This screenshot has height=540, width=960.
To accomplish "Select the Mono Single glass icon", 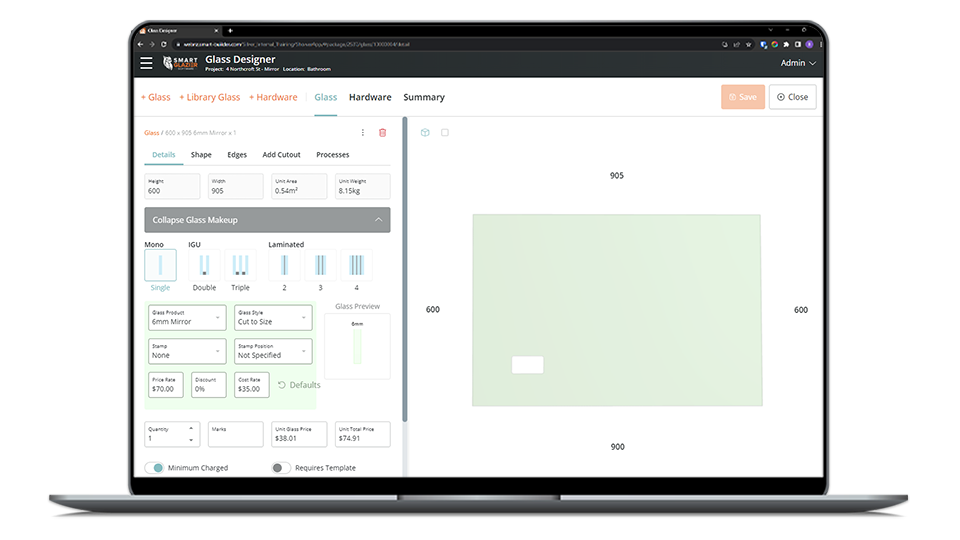I will click(x=160, y=265).
